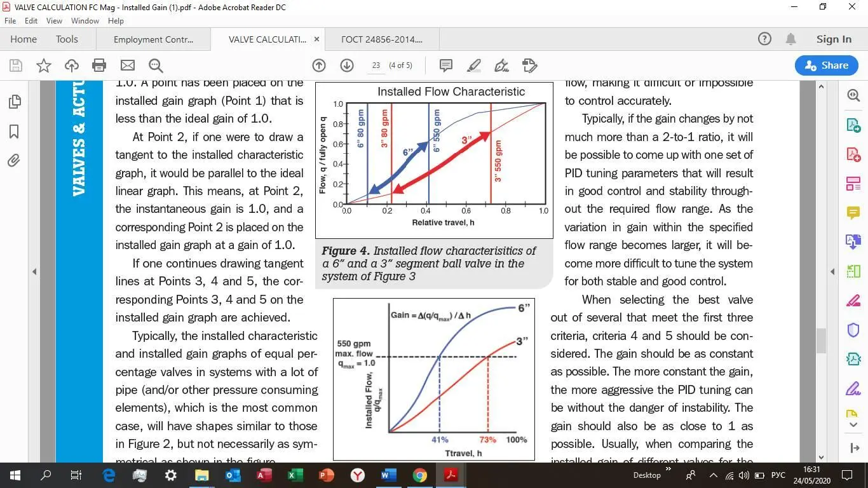This screenshot has width=868, height=488.
Task: Open the Find text magnifier tool
Action: pos(156,65)
